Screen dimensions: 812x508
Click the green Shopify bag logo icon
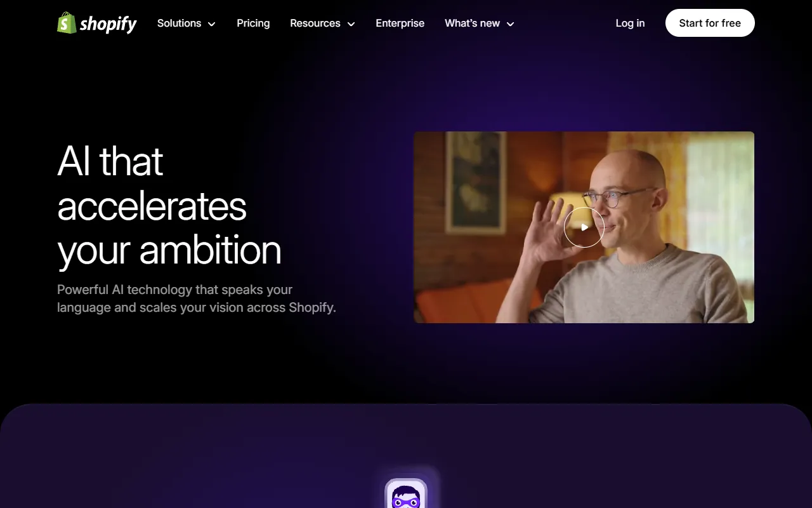(x=67, y=23)
